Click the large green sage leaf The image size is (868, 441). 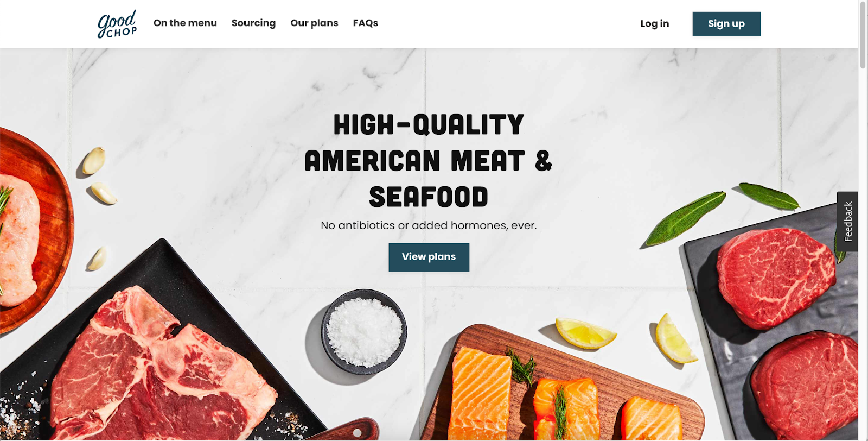685,218
